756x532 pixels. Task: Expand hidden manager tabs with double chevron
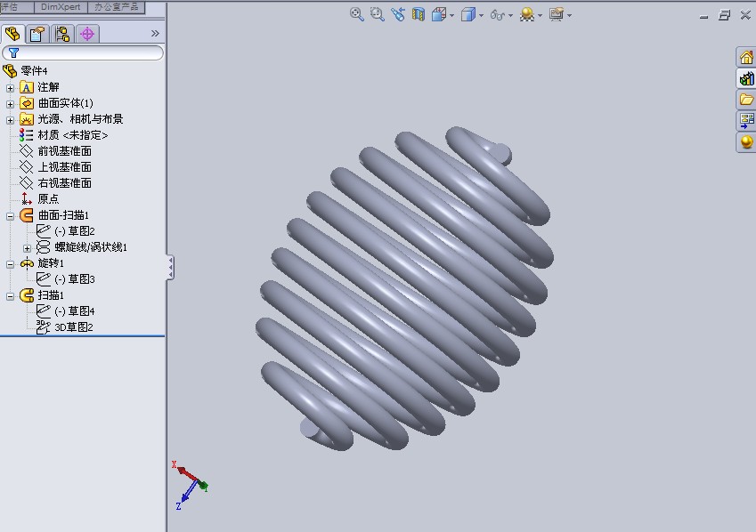pos(155,33)
